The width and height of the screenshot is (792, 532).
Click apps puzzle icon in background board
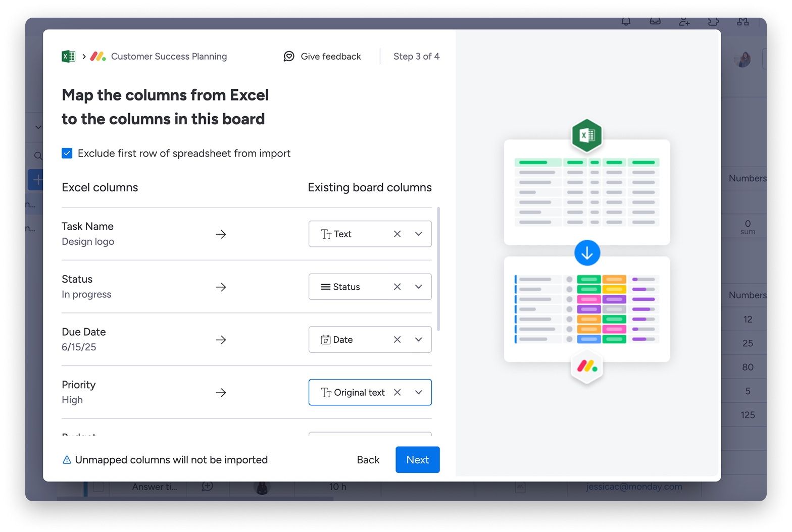coord(713,21)
